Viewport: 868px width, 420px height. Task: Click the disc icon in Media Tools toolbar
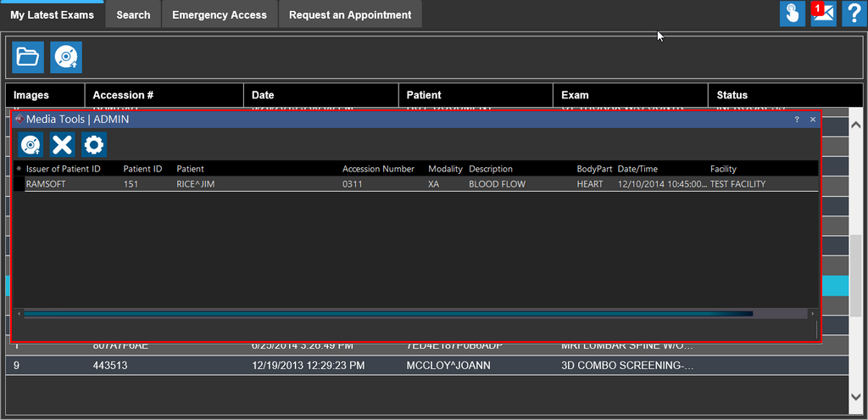click(31, 145)
